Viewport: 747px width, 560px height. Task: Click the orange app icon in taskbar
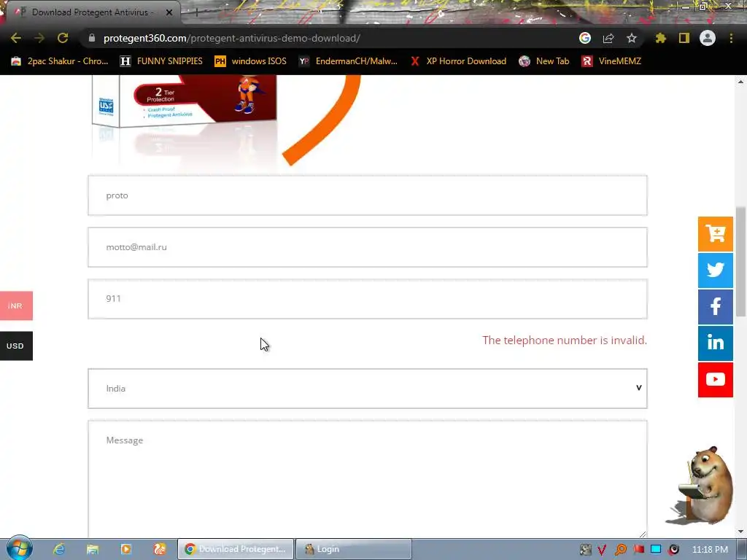point(160,549)
